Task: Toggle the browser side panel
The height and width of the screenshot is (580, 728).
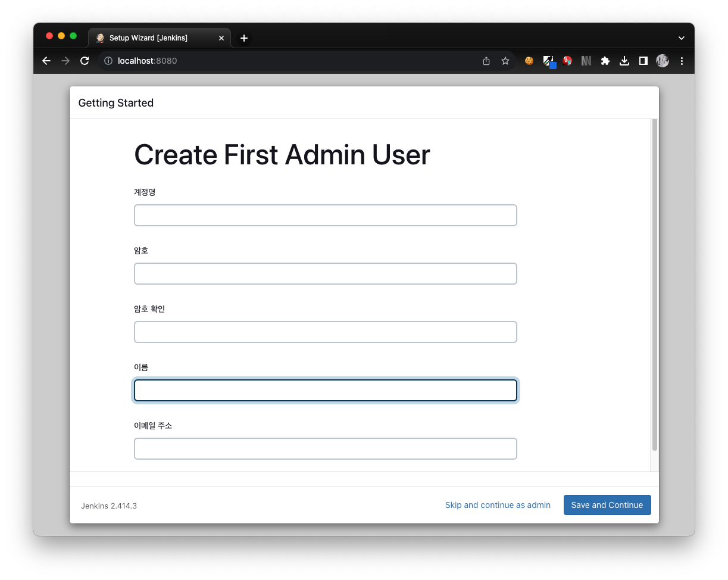Action: (643, 61)
